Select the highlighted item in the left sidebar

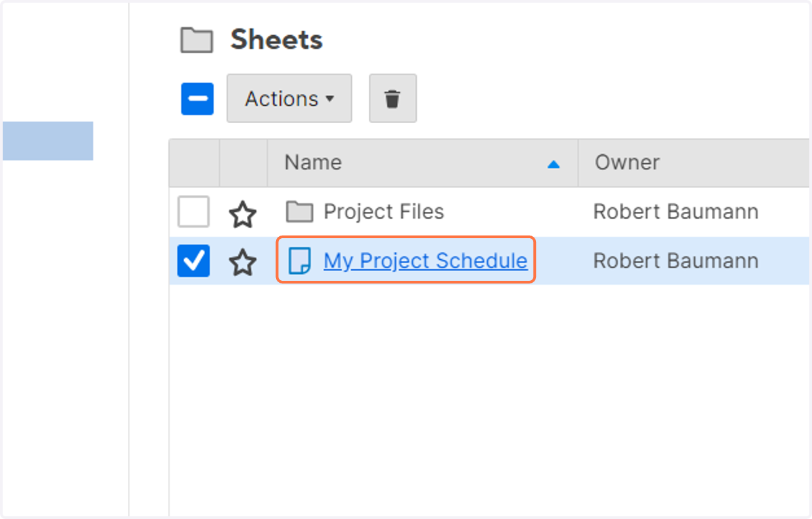(47, 141)
